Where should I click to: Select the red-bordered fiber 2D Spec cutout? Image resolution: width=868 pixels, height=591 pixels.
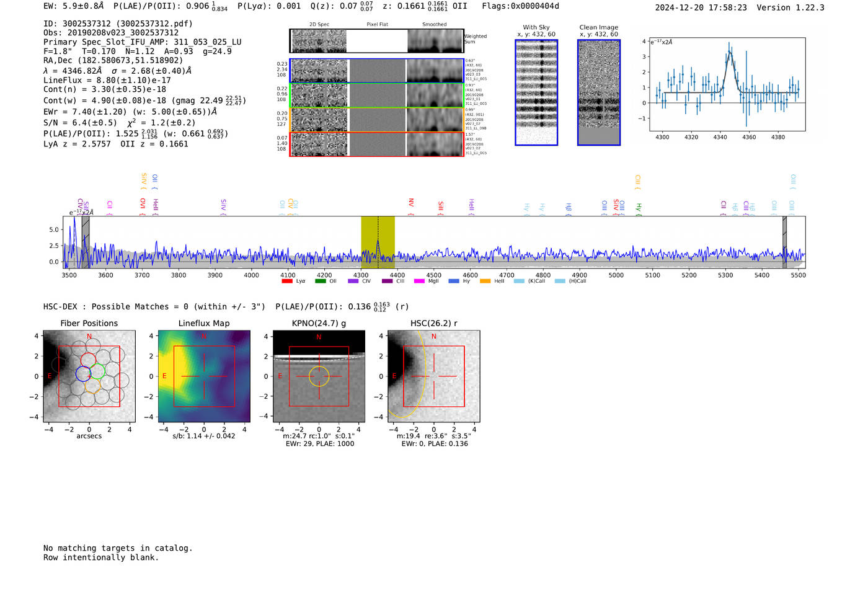click(319, 144)
